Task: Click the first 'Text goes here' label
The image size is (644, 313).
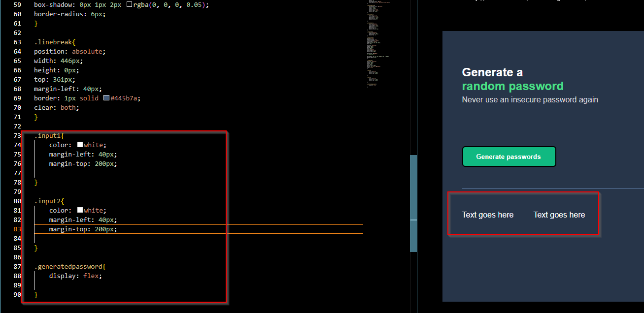Action: [x=488, y=215]
